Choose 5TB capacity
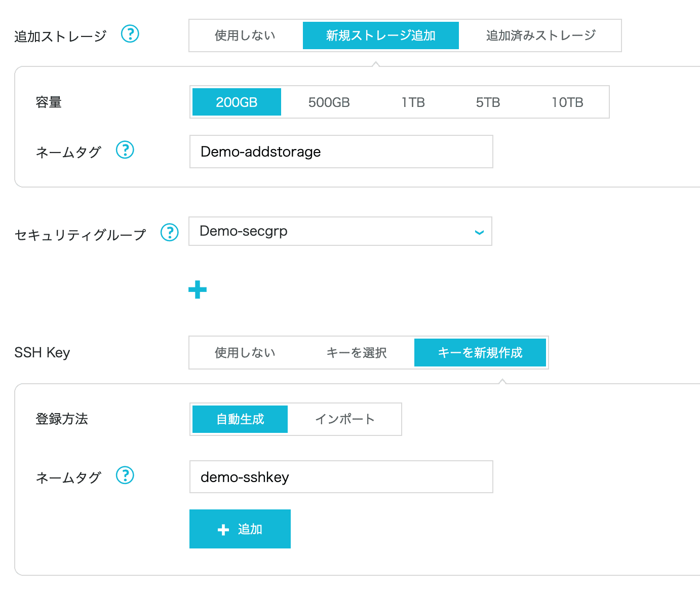The width and height of the screenshot is (700, 589). pyautogui.click(x=488, y=102)
